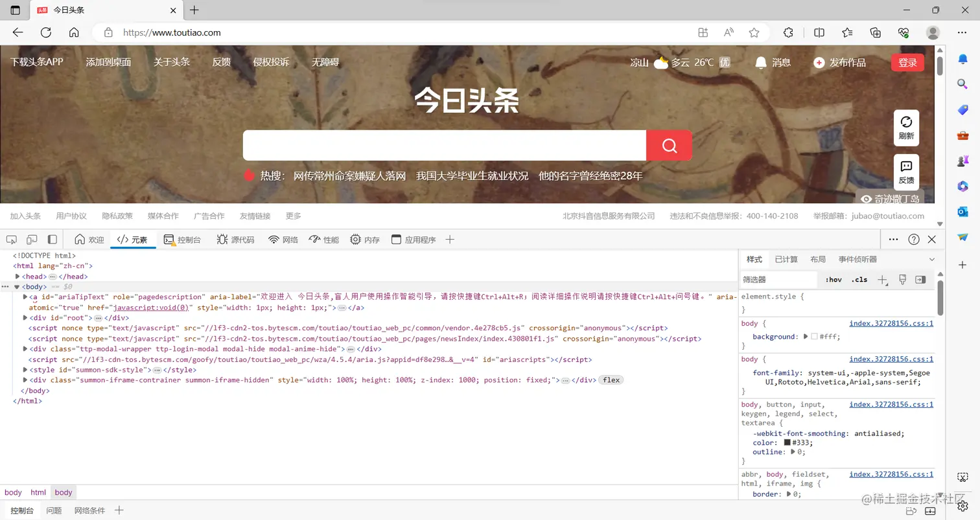Click the 筛选器 styles filter field
This screenshot has height=520, width=980.
[779, 280]
